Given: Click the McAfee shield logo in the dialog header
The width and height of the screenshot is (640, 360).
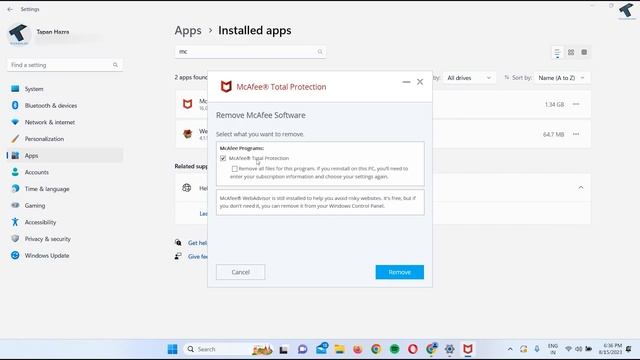Looking at the screenshot, I should click(x=226, y=87).
